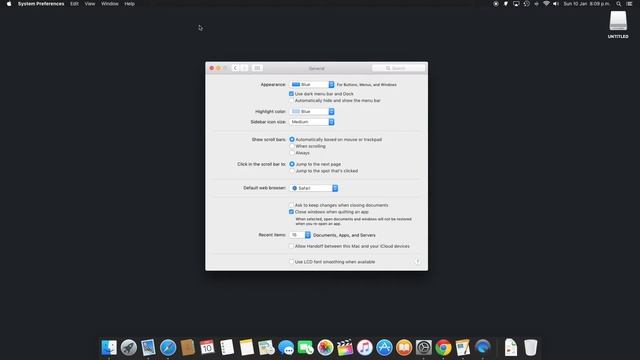Viewport: 640px width, 360px height.
Task: Open Spotlight search magnifier in menu bar
Action: tap(619, 4)
